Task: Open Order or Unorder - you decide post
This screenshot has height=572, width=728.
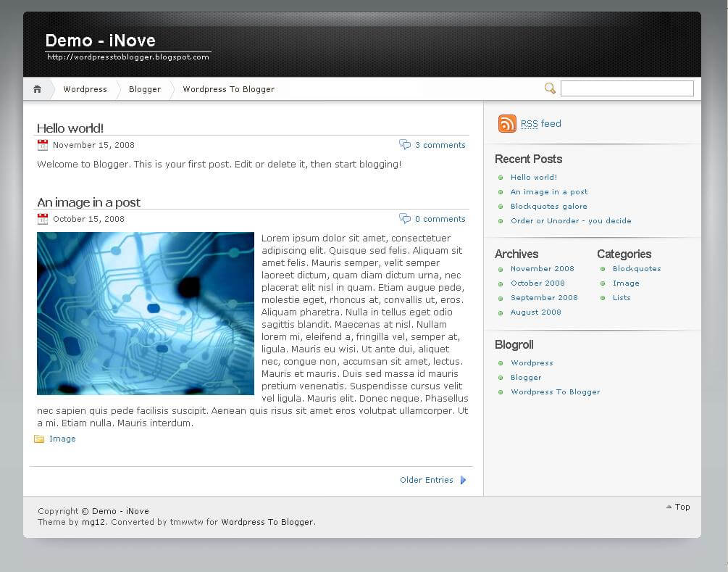Action: 571,220
